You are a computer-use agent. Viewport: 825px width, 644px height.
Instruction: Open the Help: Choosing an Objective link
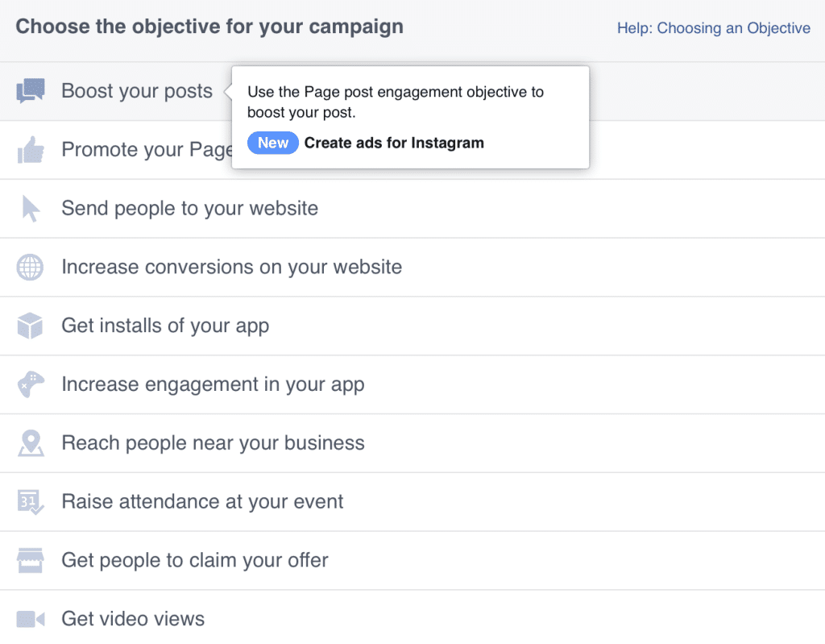[x=713, y=28]
